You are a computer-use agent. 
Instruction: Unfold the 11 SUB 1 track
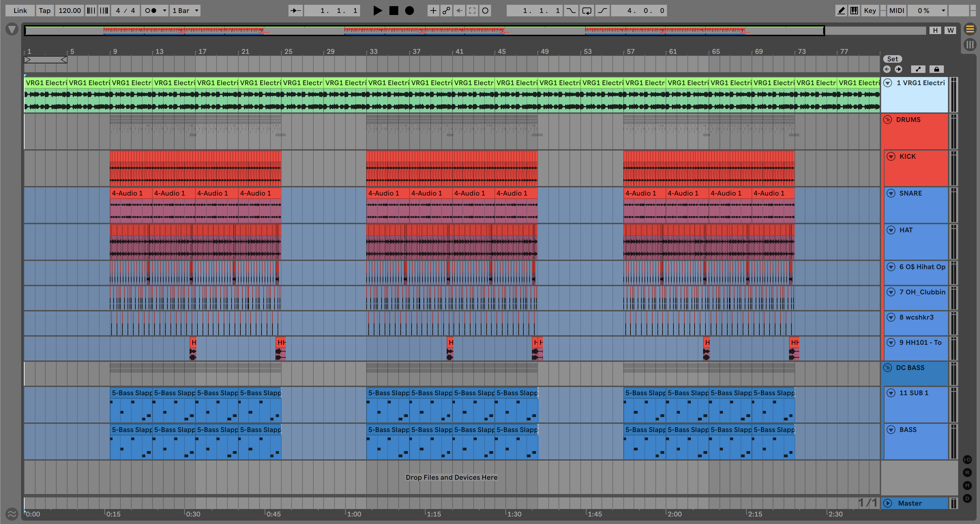point(891,393)
